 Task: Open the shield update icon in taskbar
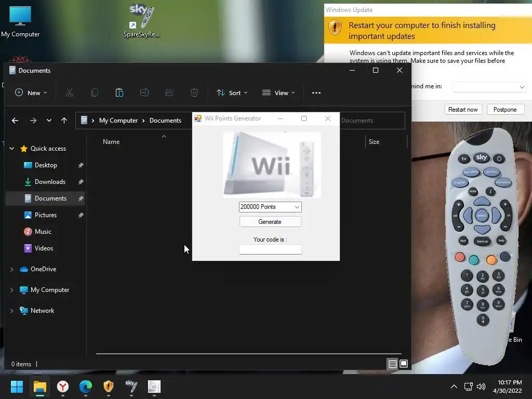click(x=108, y=387)
